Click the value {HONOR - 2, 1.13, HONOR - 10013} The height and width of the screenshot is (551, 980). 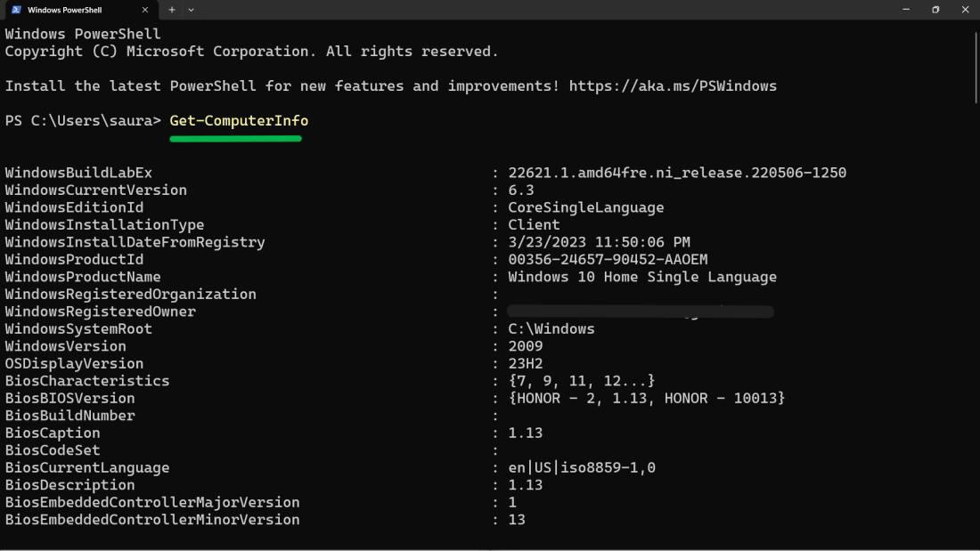(646, 399)
